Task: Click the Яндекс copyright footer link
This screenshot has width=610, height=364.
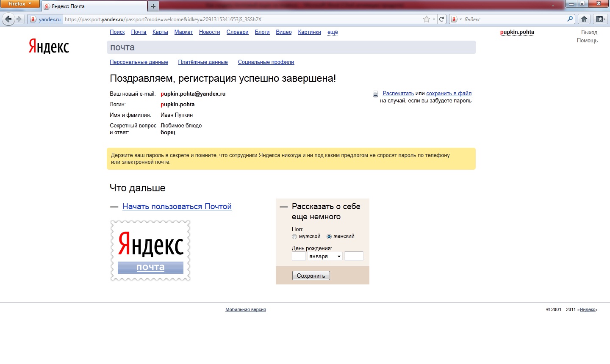Action: [588, 310]
